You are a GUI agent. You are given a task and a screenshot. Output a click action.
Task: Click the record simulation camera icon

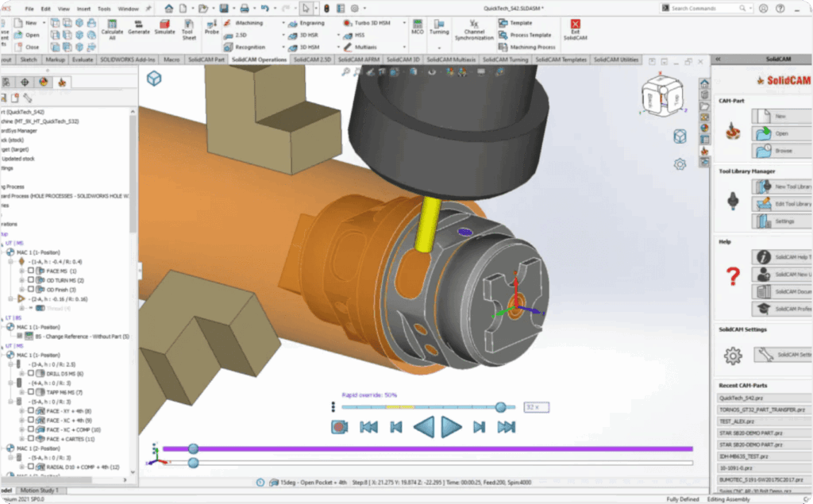[340, 427]
